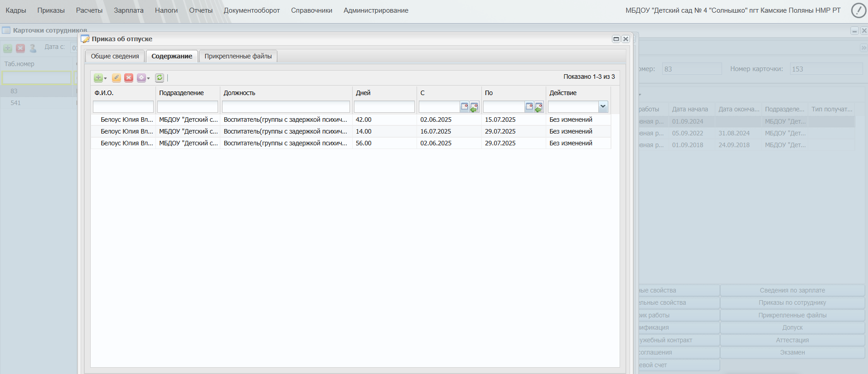The height and width of the screenshot is (374, 868).
Task: Select the row with 14.00 days
Action: (x=351, y=131)
